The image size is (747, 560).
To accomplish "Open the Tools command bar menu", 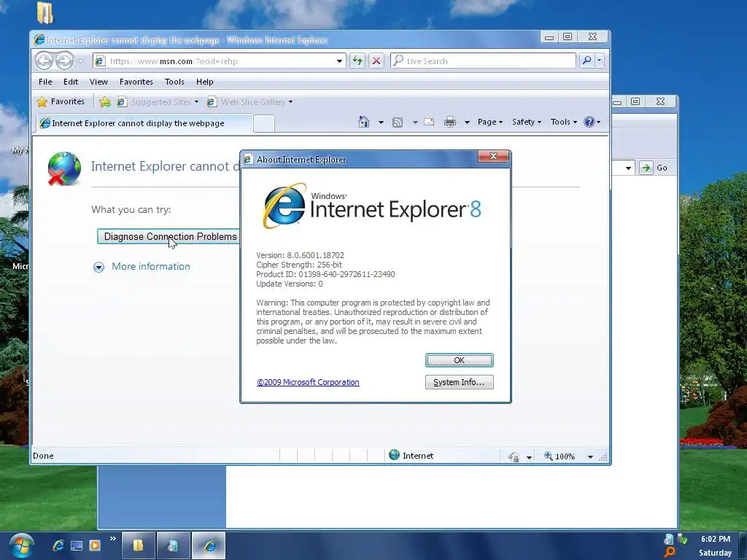I will click(564, 122).
